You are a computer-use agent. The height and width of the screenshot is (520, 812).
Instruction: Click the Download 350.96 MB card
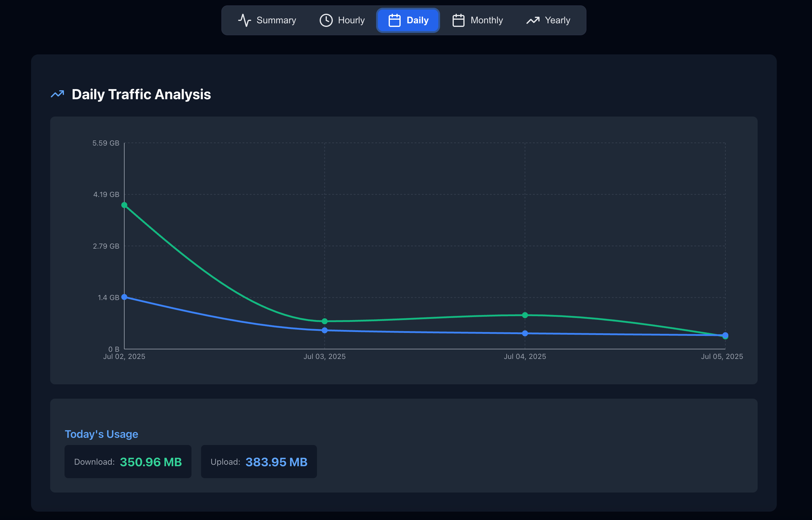[128, 462]
